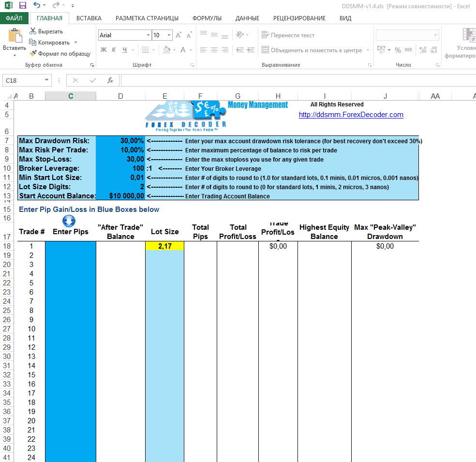Increase font size with the larger A icon
The height and width of the screenshot is (462, 476).
pos(179,35)
